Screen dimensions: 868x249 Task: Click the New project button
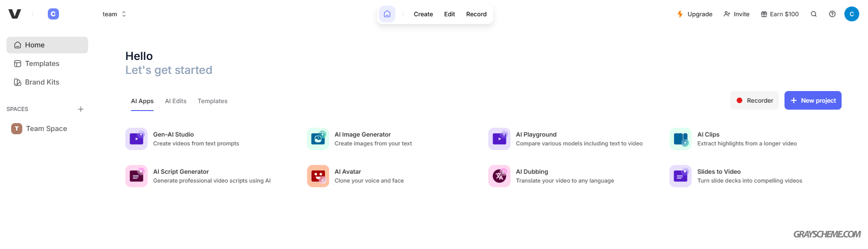(x=813, y=100)
